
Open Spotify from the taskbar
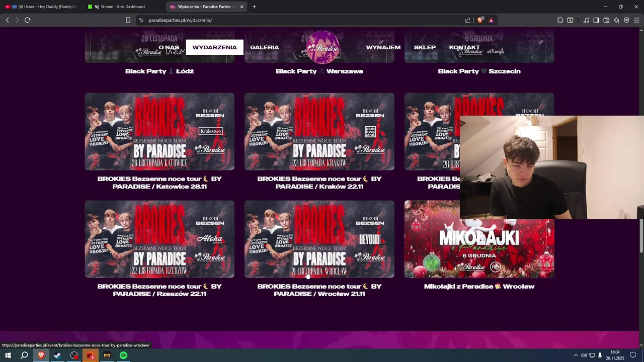tap(123, 355)
